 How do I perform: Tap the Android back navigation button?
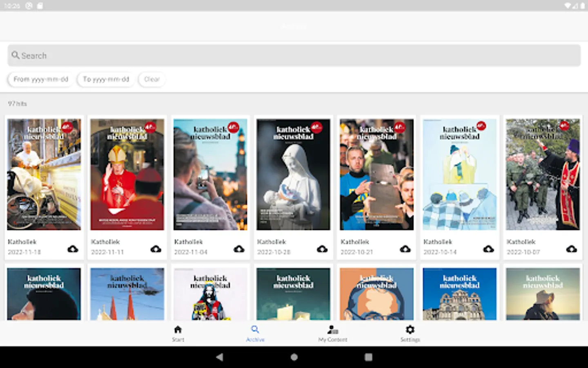click(x=219, y=357)
